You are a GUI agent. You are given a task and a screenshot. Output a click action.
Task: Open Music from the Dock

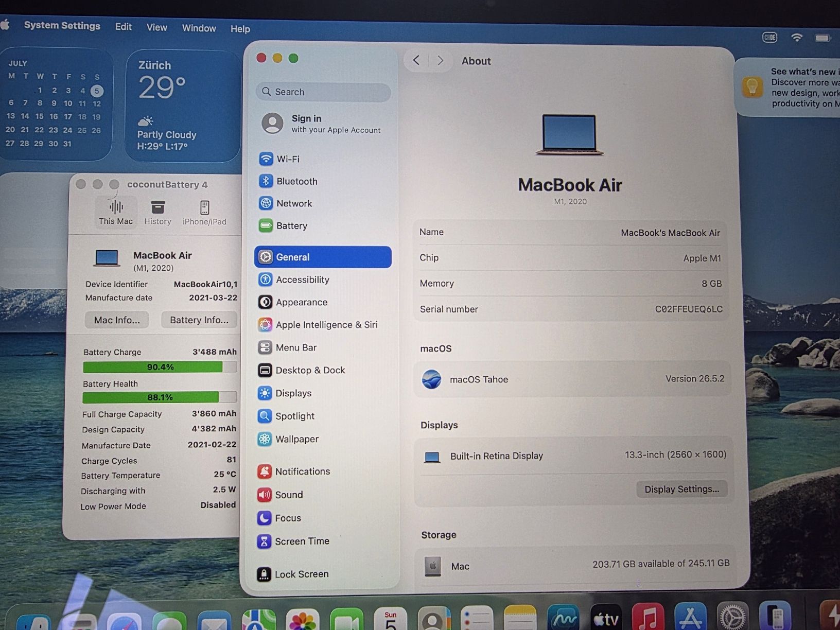(648, 617)
